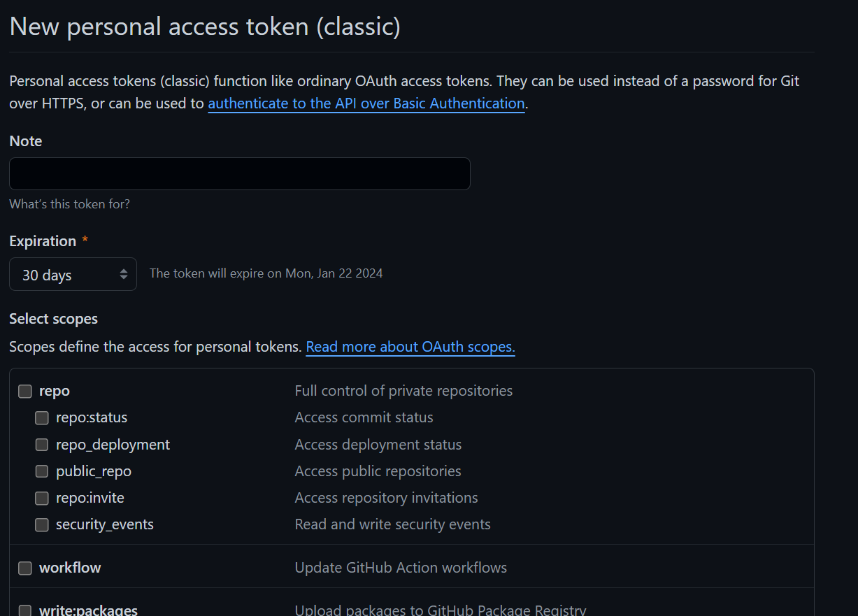Screen dimensions: 858x616
Task: Click the Update GitHub Action workflows description
Action: pyautogui.click(x=401, y=568)
